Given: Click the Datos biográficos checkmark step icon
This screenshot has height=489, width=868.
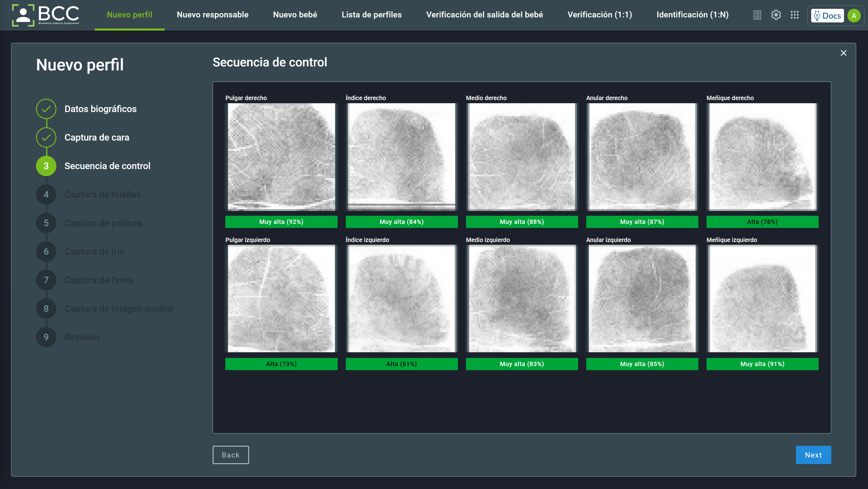Looking at the screenshot, I should click(46, 109).
